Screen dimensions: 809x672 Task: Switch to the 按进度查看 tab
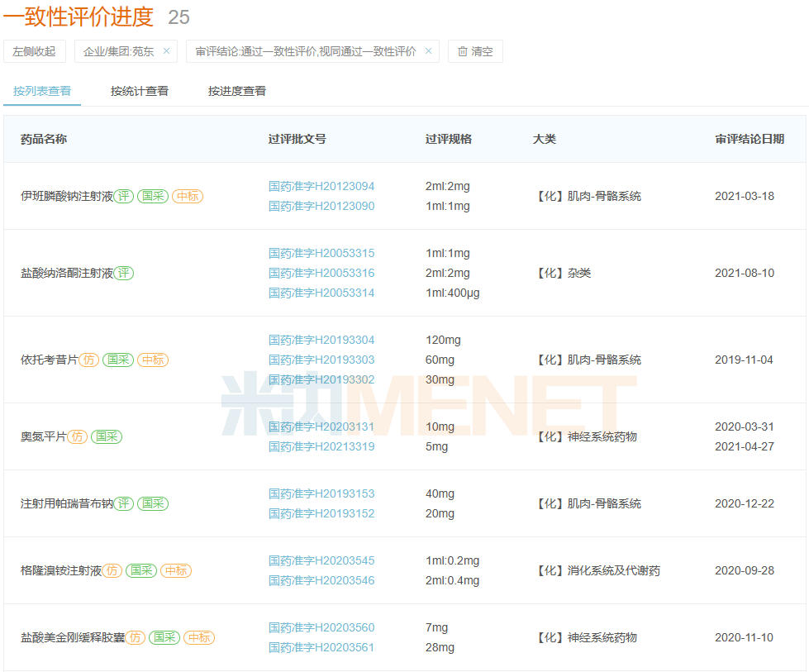pyautogui.click(x=237, y=91)
